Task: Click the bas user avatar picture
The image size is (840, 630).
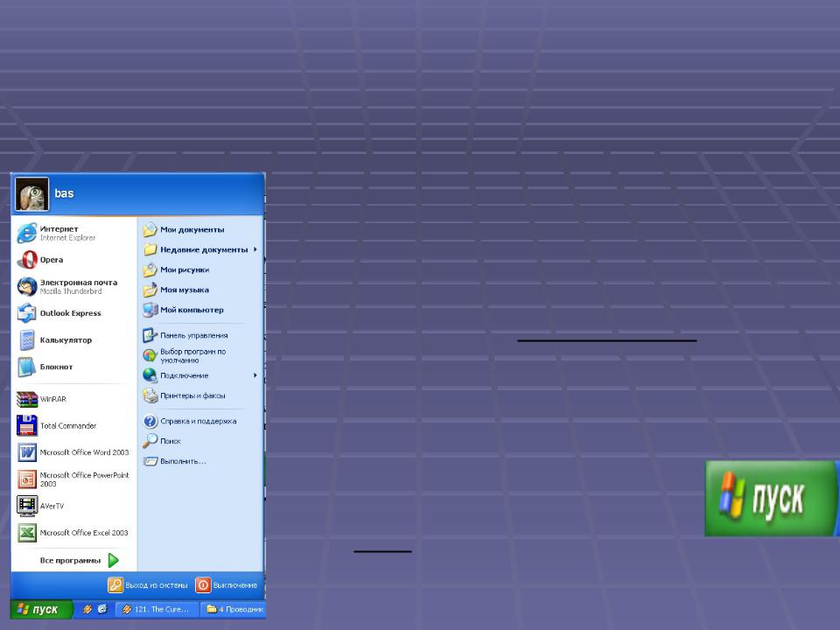Action: pyautogui.click(x=32, y=194)
